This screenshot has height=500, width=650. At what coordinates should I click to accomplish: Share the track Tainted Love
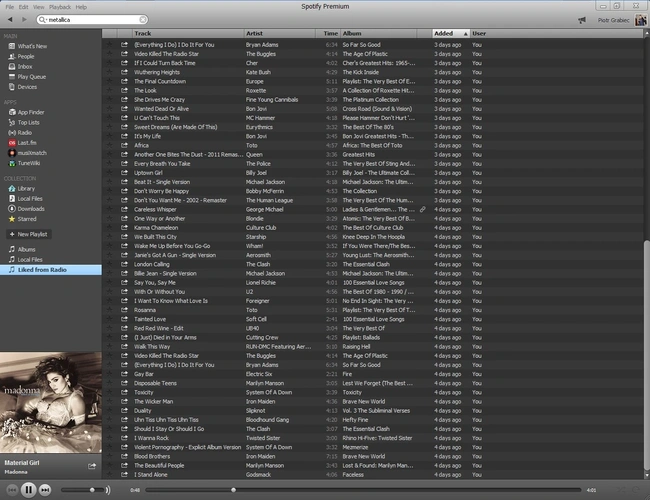tap(124, 319)
